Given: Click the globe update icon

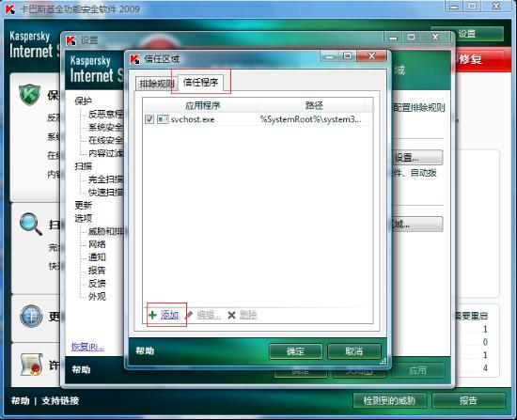Looking at the screenshot, I should [x=31, y=316].
